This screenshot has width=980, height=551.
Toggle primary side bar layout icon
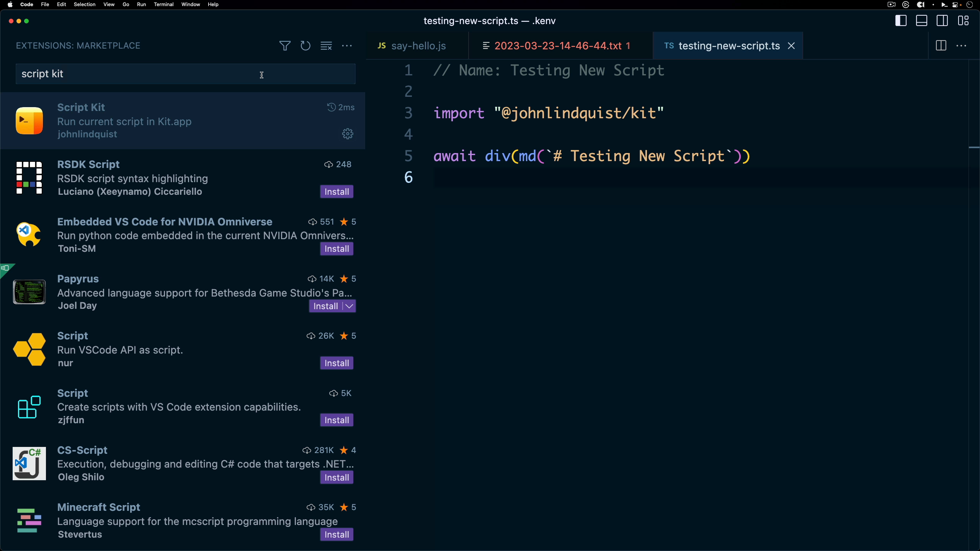[x=901, y=21]
